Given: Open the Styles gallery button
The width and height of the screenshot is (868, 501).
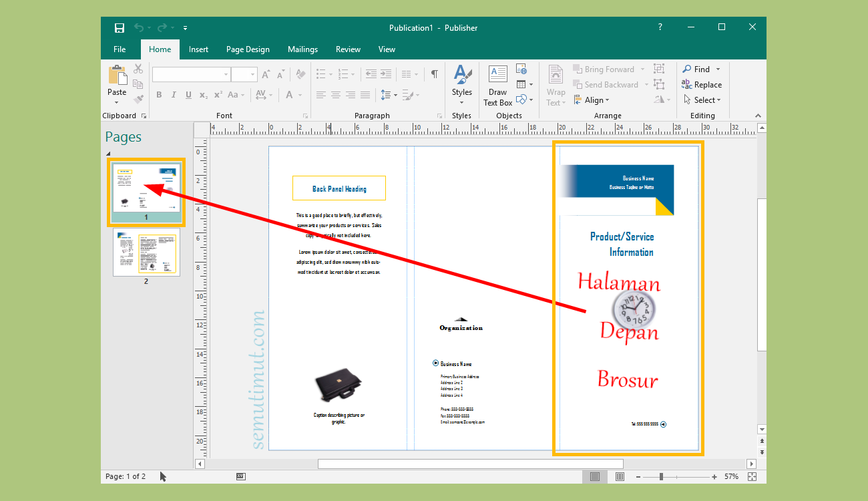Looking at the screenshot, I should tap(461, 84).
